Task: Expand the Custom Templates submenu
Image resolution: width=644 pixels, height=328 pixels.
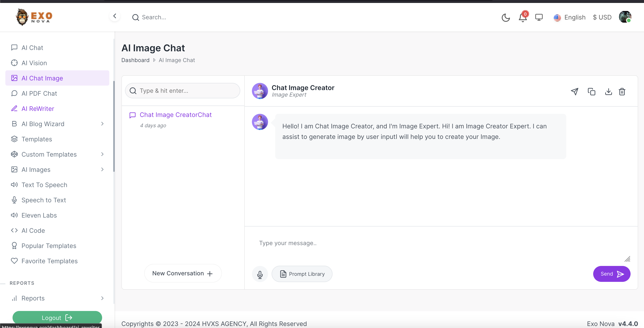Action: point(102,154)
